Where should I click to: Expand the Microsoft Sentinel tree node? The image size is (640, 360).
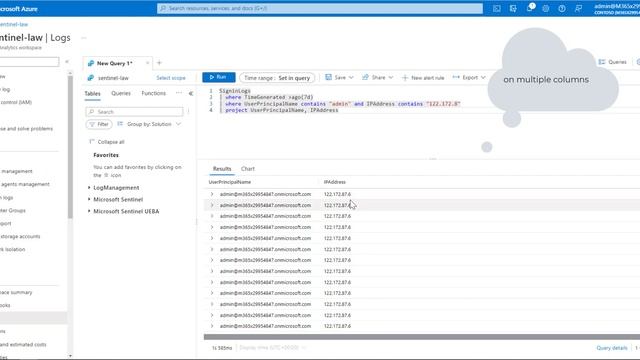pos(89,200)
